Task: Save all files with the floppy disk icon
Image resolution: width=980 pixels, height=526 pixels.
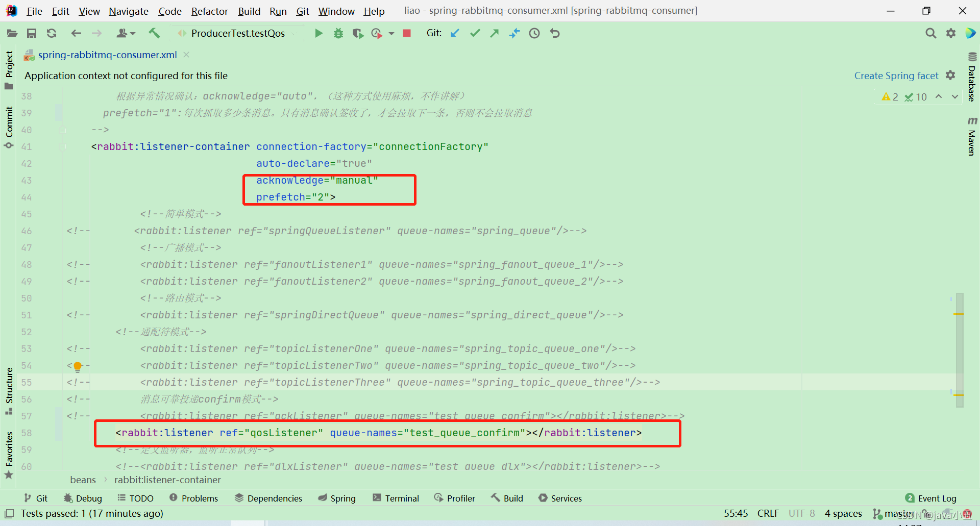Action: (x=32, y=33)
